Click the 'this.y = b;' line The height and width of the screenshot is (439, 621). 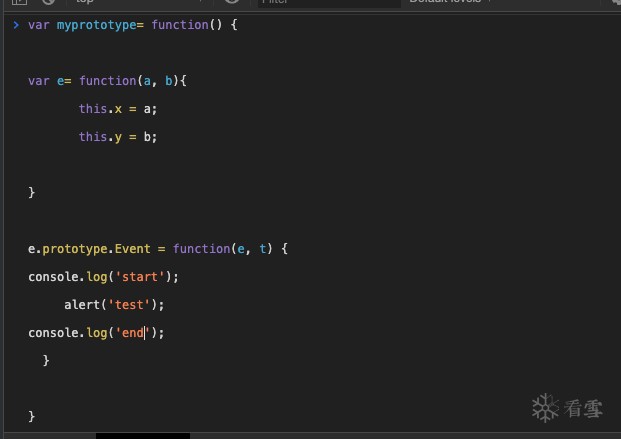118,137
